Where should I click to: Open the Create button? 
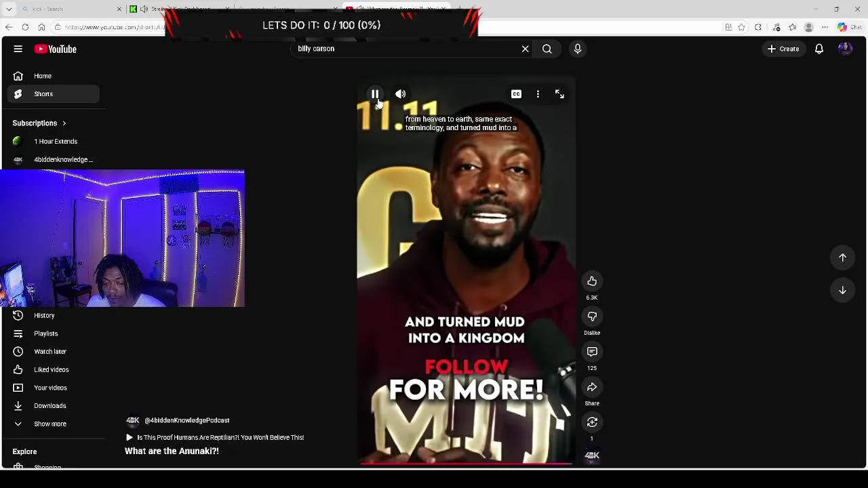tap(783, 49)
